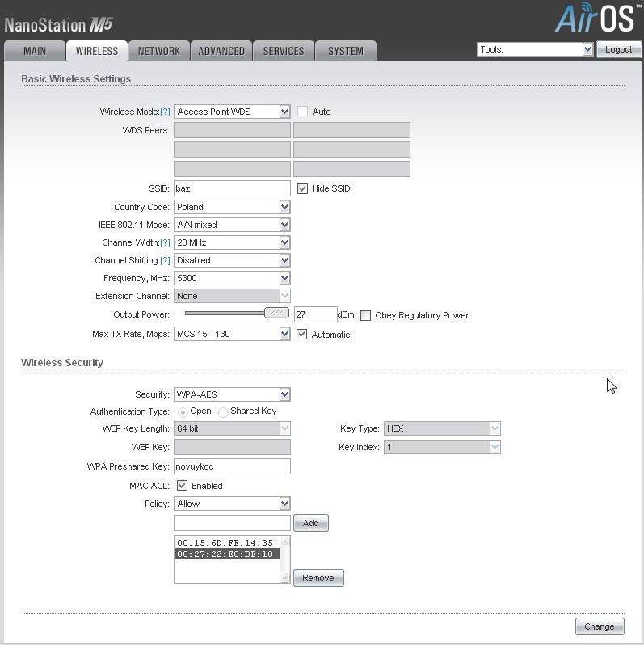Expand the Frequency MHz dropdown
This screenshot has height=645, width=644.
[x=232, y=278]
